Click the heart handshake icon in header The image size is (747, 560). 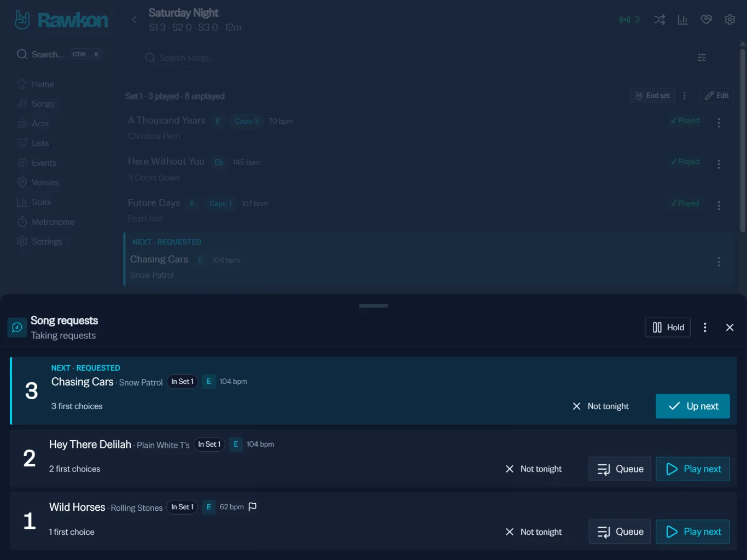pos(707,20)
